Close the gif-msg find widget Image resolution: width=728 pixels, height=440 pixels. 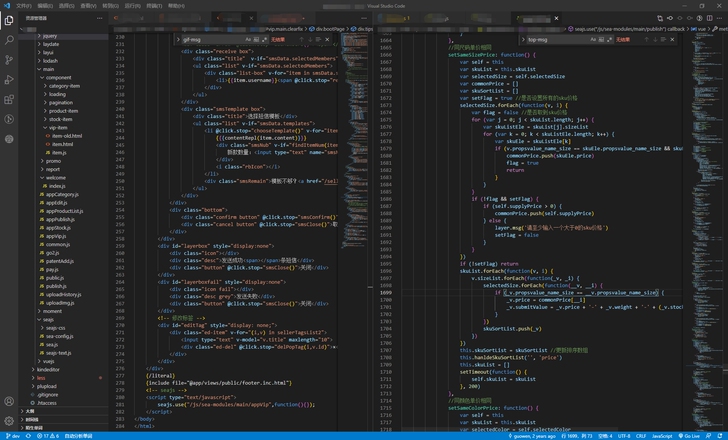click(327, 39)
